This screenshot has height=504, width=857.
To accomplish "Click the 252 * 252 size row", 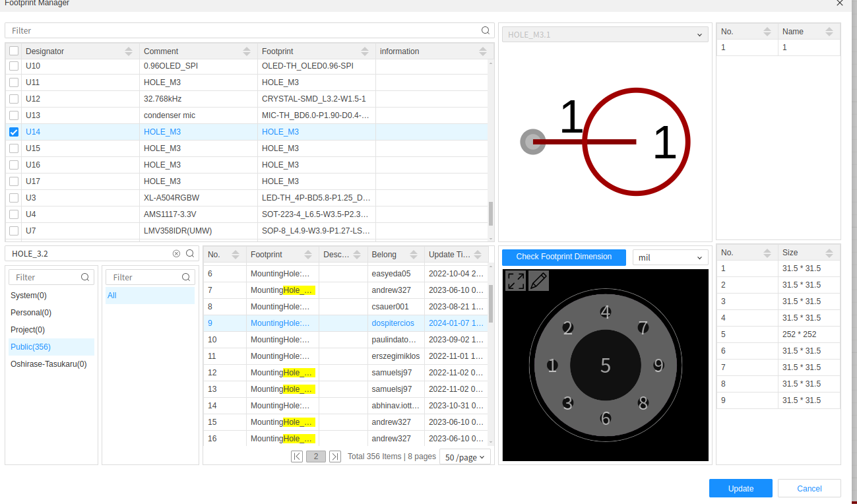I will point(778,334).
